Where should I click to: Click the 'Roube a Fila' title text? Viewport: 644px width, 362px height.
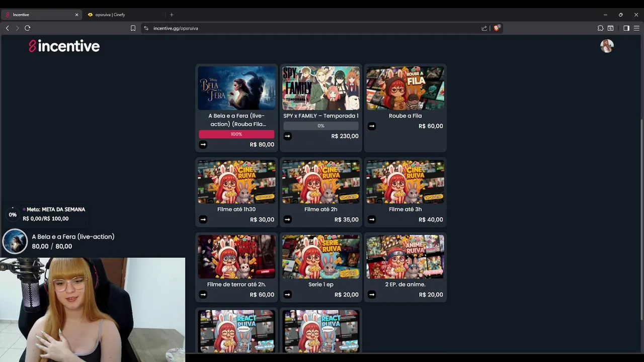405,116
